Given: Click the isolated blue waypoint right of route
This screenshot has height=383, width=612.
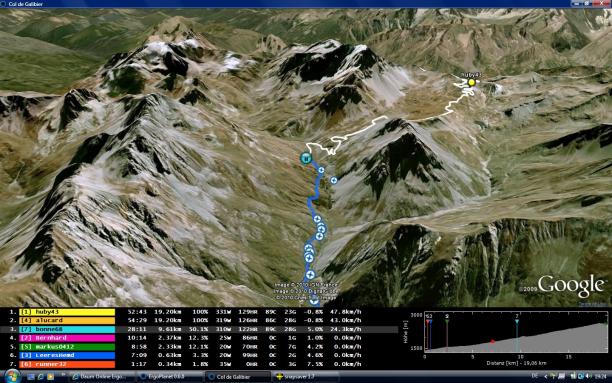Looking at the screenshot, I should click(334, 180).
